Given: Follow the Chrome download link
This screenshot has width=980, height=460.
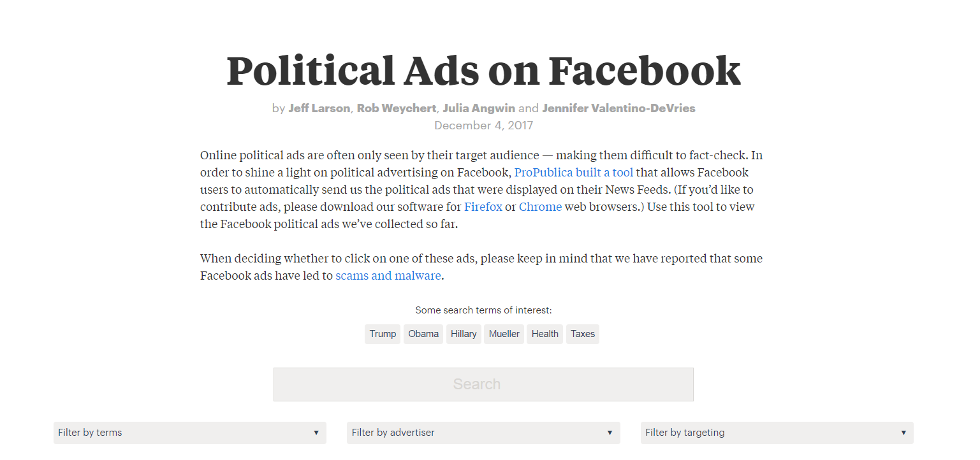Looking at the screenshot, I should [x=540, y=207].
